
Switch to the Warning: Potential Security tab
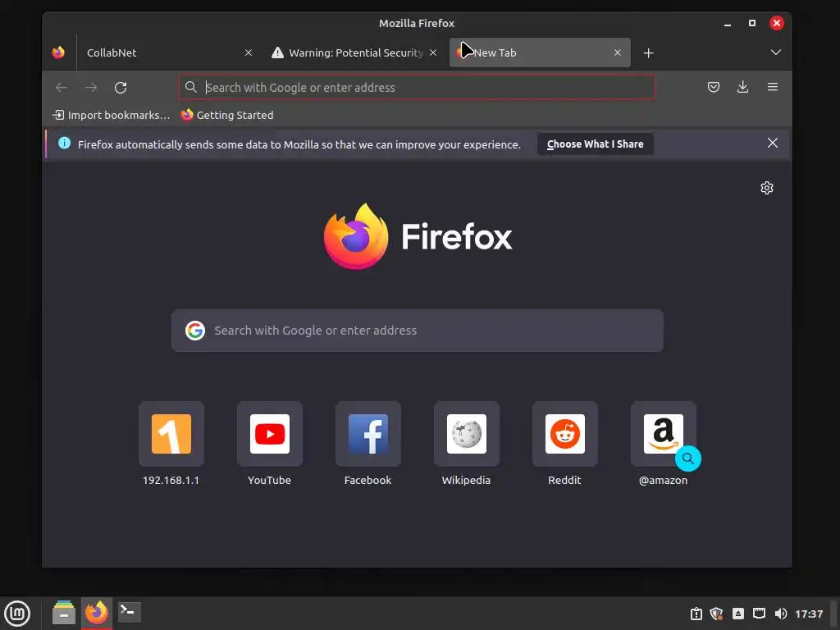(x=354, y=52)
